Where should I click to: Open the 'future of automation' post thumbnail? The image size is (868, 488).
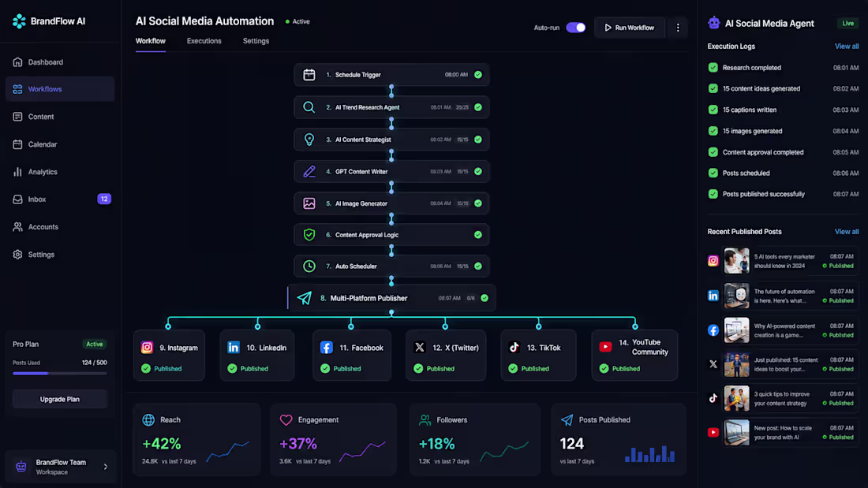pos(736,296)
